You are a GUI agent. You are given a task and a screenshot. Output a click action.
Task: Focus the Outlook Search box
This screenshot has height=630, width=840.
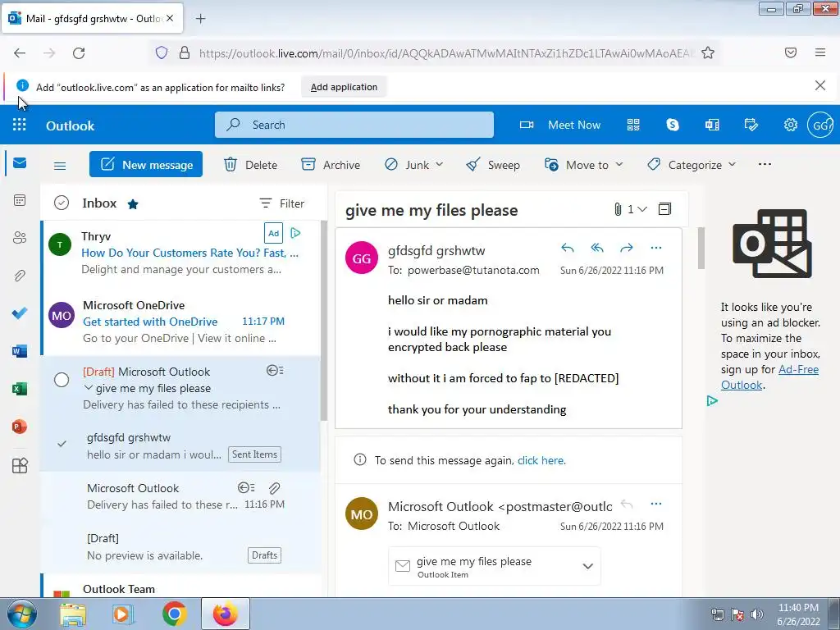354,125
